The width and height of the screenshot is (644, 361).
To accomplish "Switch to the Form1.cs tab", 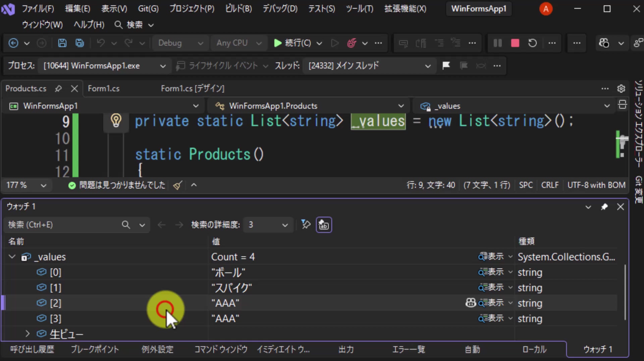I will coord(104,89).
